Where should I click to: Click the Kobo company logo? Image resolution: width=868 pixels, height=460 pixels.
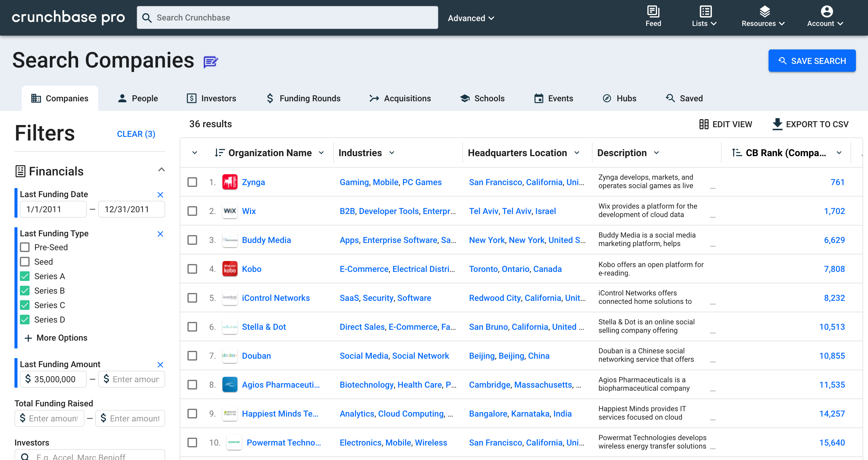point(230,269)
